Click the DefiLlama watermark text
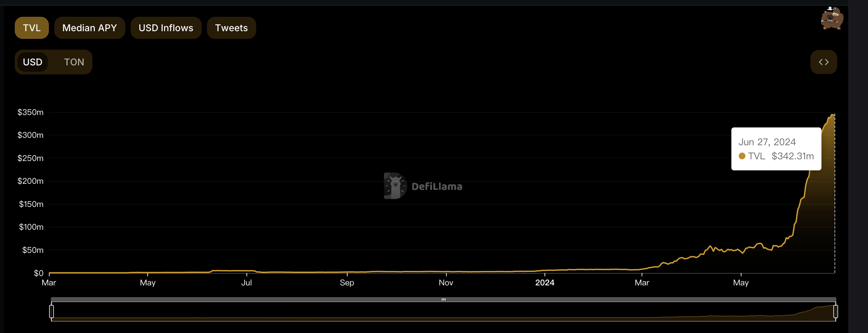868x333 pixels. [x=437, y=186]
